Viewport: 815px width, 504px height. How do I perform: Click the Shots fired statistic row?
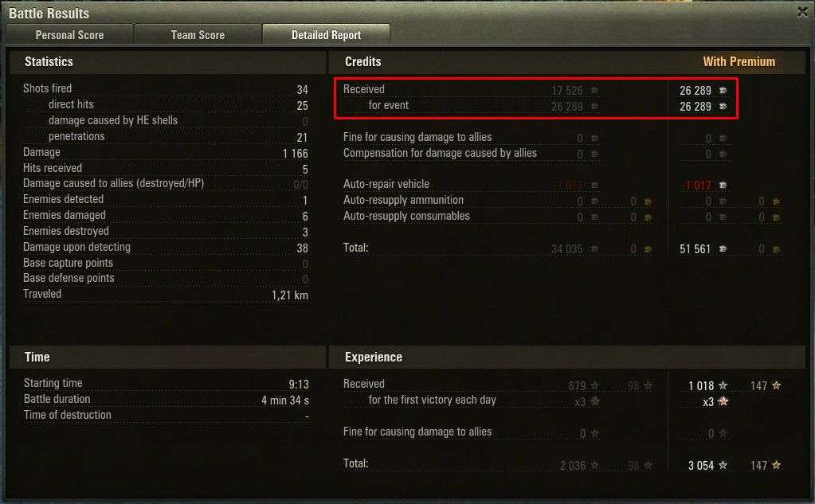pos(166,89)
